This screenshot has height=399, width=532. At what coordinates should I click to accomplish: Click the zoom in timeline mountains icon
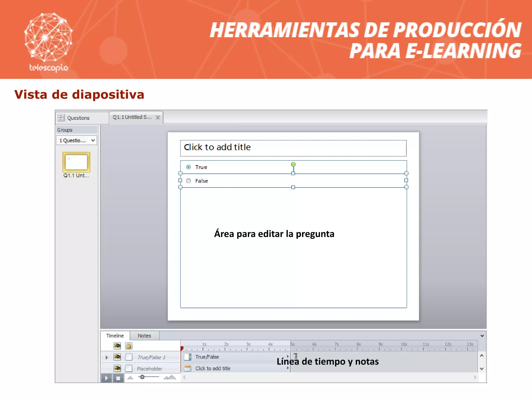coord(170,377)
